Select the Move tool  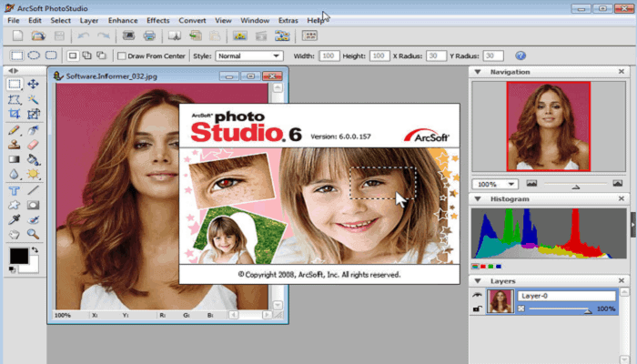33,84
